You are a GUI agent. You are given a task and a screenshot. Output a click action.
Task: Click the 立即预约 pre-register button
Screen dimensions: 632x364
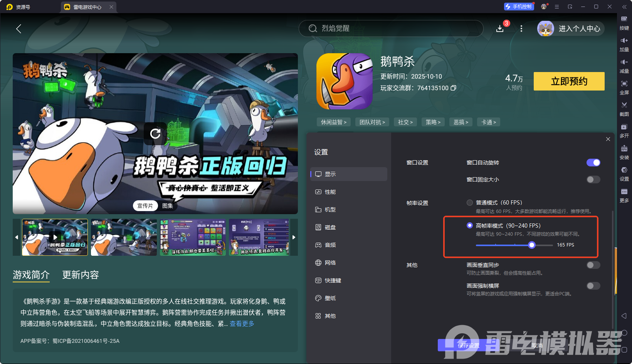click(x=569, y=81)
